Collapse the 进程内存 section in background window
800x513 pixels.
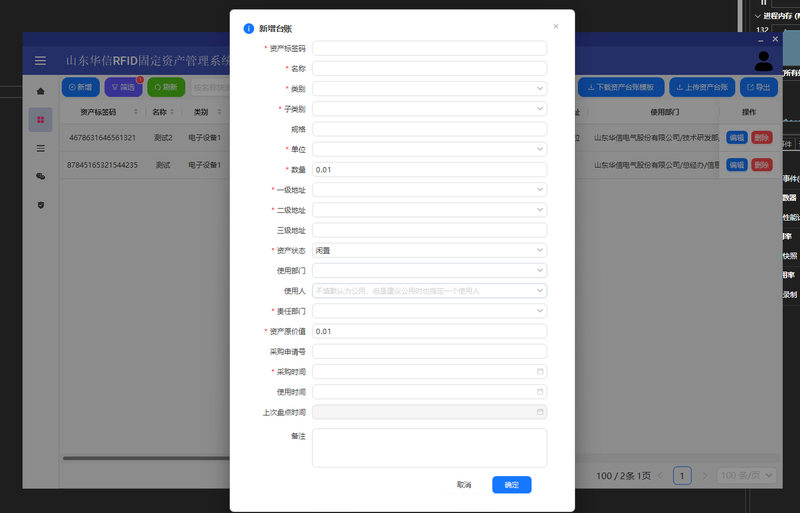coord(758,16)
